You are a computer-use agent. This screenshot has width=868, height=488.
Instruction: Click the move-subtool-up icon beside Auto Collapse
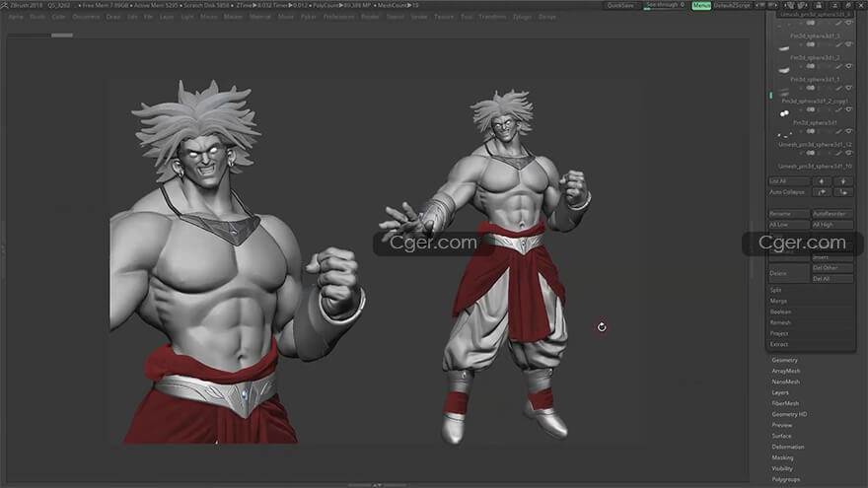tap(821, 192)
